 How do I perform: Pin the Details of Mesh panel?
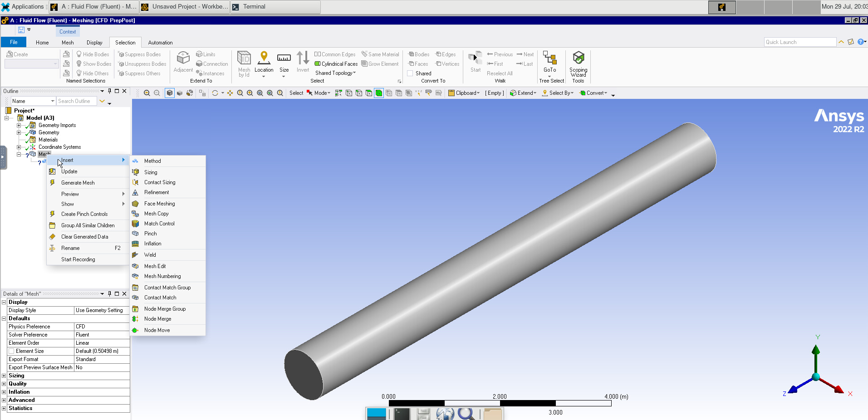(x=109, y=294)
